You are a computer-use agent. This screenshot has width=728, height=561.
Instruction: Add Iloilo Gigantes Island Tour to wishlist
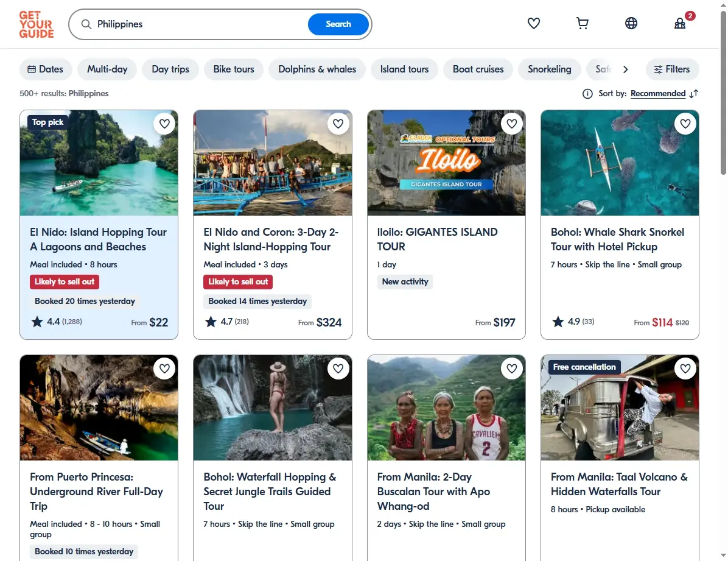coord(512,124)
